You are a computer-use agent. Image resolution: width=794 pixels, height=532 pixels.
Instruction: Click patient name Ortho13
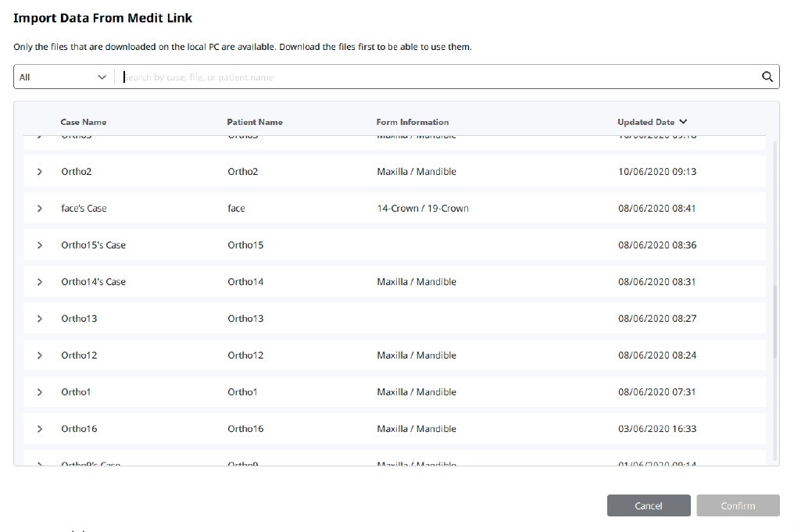click(x=245, y=319)
